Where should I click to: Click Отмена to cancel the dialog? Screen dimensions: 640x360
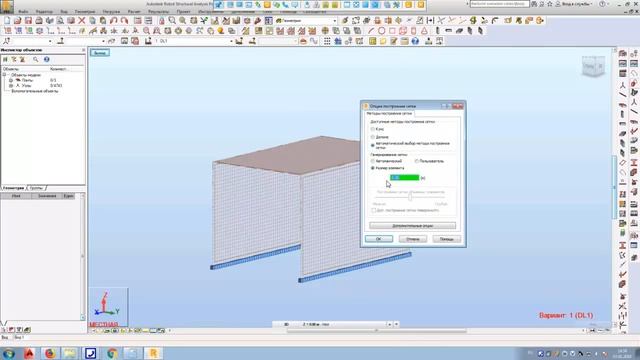pos(413,239)
